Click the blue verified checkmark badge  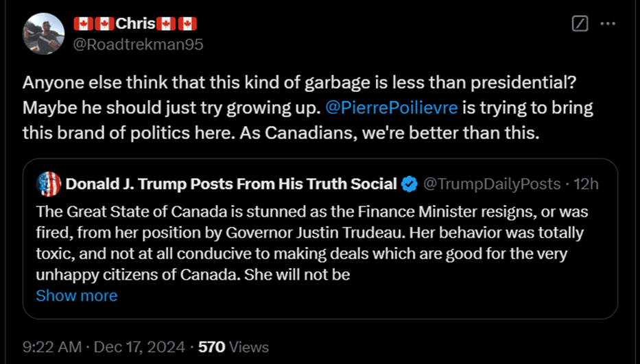(x=410, y=184)
